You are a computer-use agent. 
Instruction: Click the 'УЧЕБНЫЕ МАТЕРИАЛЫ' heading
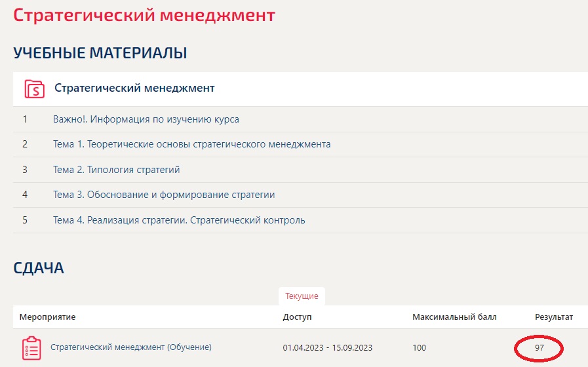point(100,53)
